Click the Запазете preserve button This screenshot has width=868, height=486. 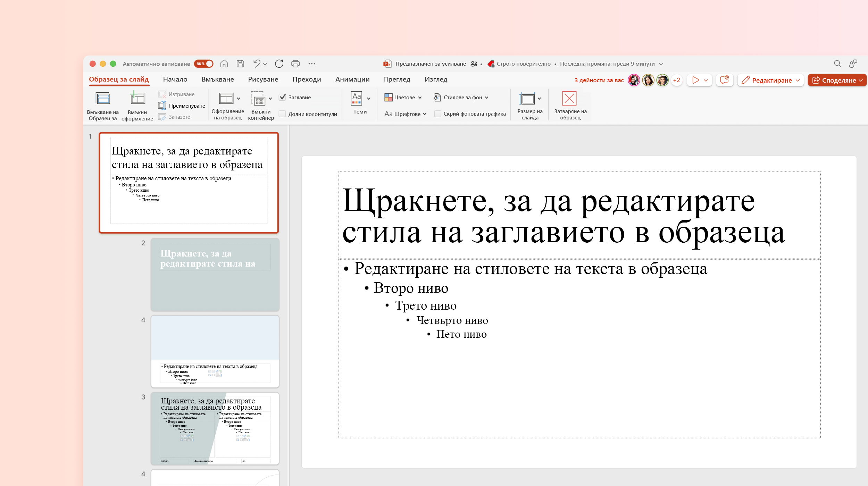click(174, 117)
